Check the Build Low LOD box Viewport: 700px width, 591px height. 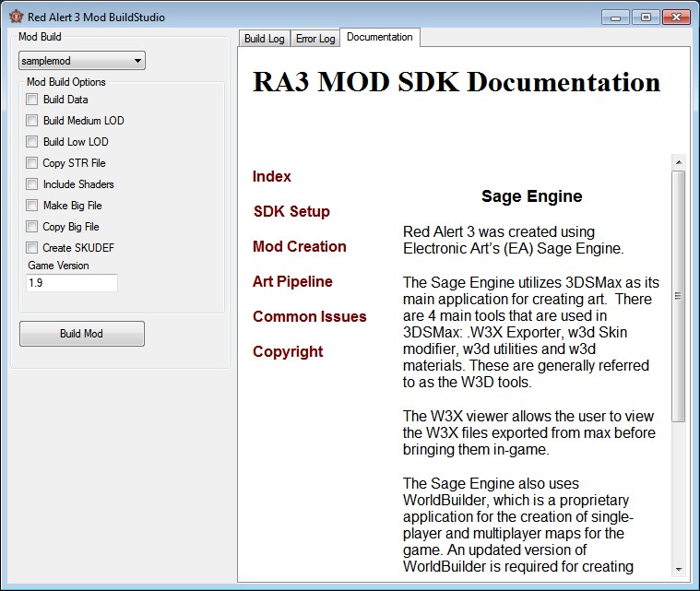[x=31, y=141]
